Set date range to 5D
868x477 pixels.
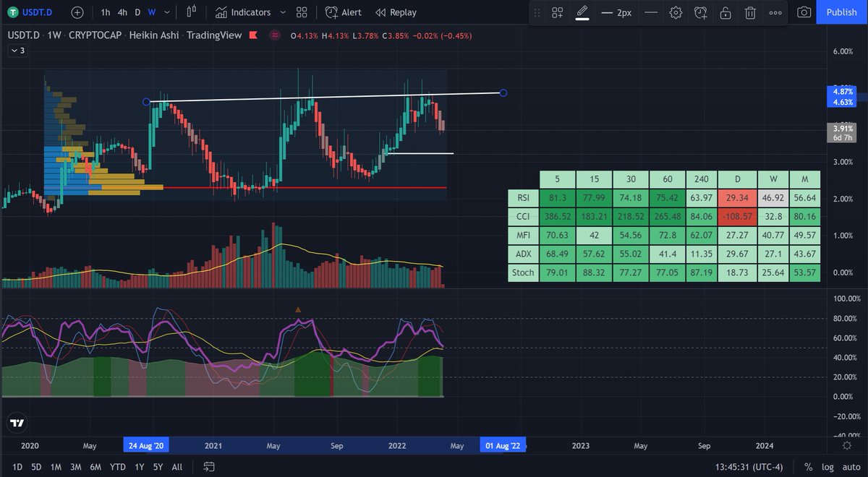pos(36,467)
